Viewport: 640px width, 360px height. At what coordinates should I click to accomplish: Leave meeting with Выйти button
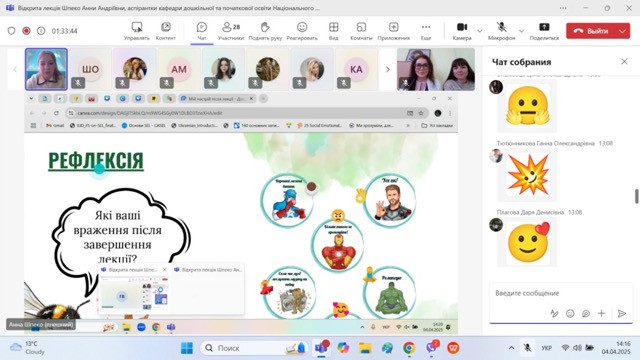[591, 31]
